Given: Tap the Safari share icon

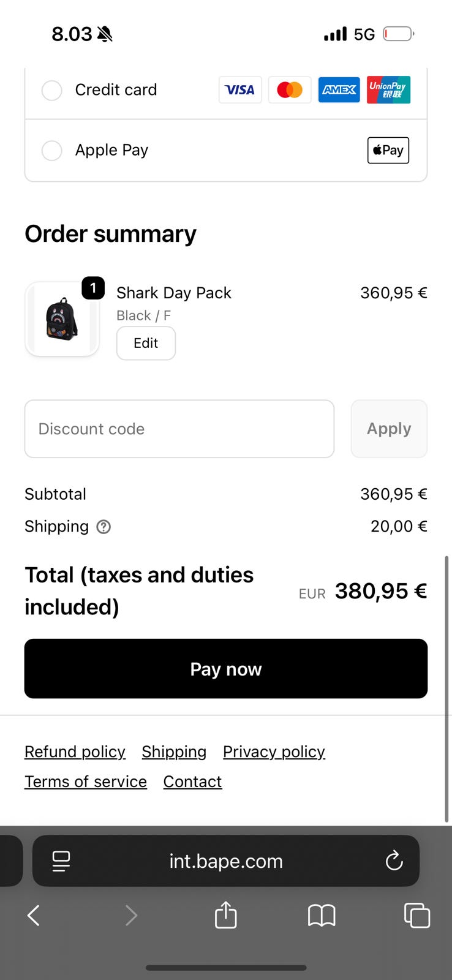Looking at the screenshot, I should click(x=226, y=916).
